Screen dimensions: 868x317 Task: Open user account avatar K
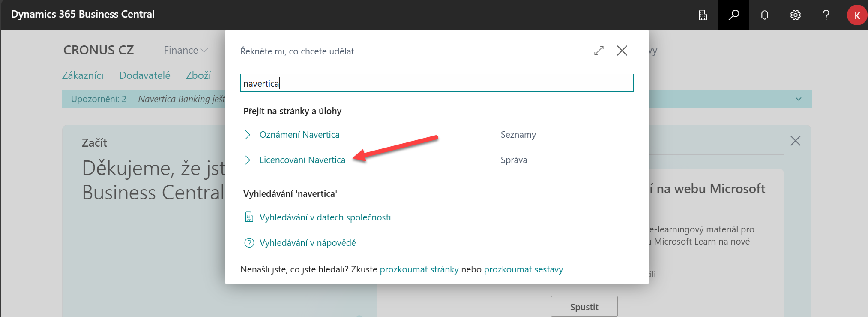[x=857, y=15]
